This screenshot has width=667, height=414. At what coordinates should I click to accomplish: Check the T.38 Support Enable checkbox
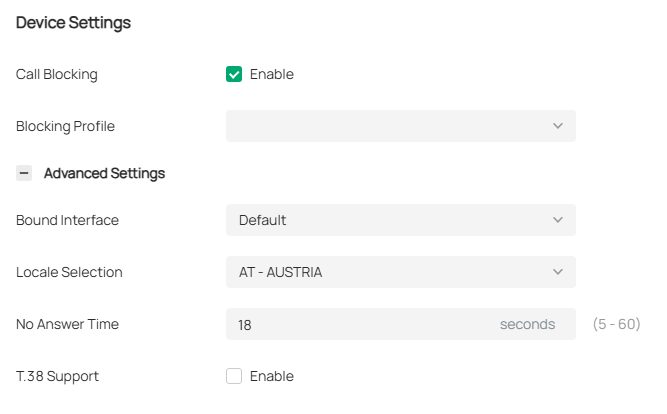[234, 376]
